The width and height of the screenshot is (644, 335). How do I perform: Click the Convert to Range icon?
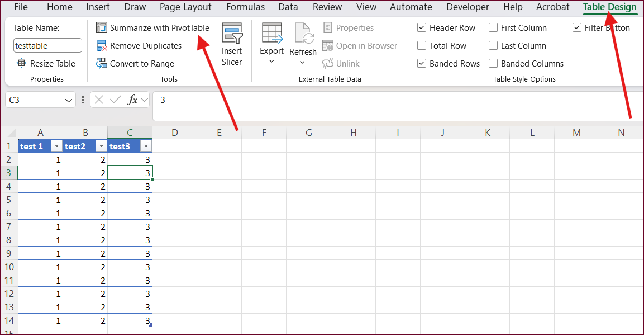[102, 63]
